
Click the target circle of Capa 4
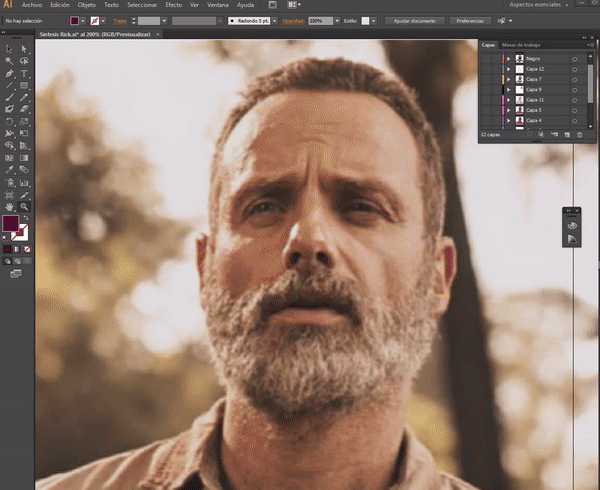point(574,121)
